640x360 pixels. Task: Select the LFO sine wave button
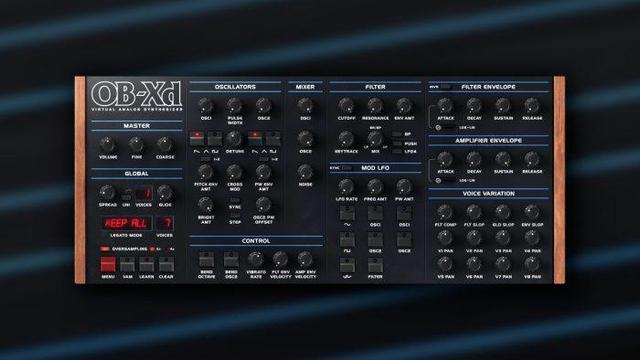(347, 213)
